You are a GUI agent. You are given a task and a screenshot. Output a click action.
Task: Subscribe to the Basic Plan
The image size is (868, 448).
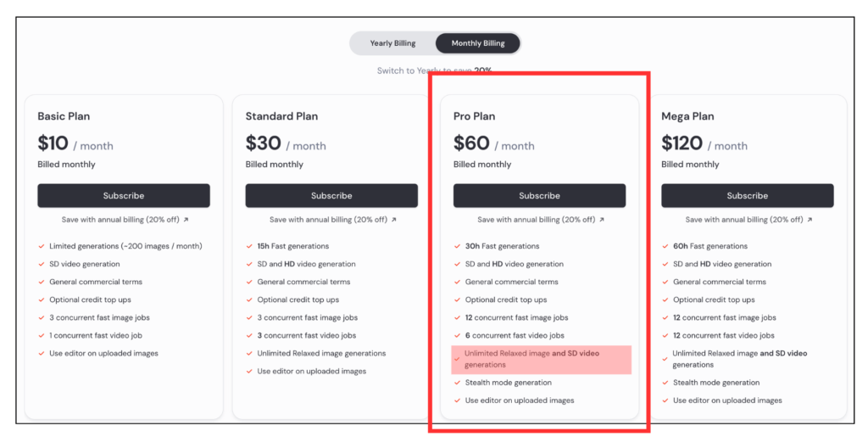click(124, 196)
